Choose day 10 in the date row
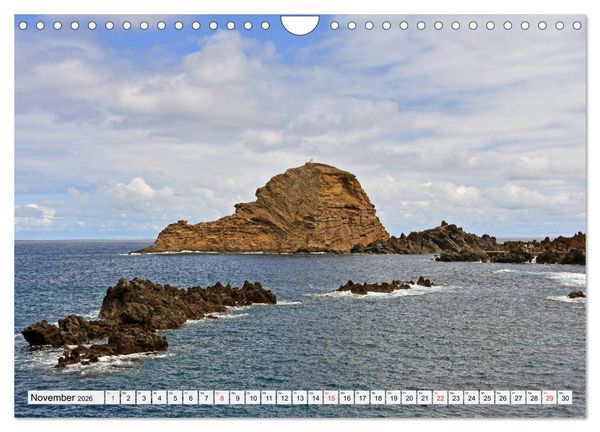This screenshot has width=600, height=432. 253,398
